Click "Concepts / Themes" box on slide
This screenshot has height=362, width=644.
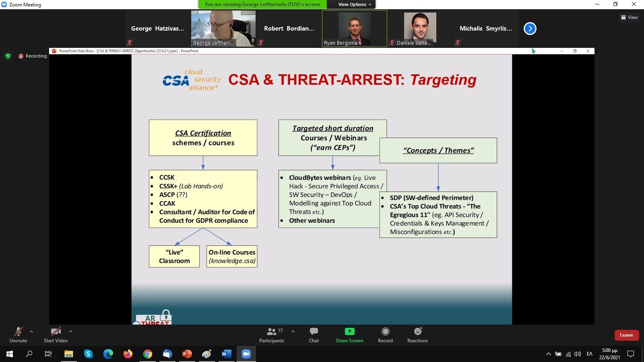pyautogui.click(x=438, y=150)
